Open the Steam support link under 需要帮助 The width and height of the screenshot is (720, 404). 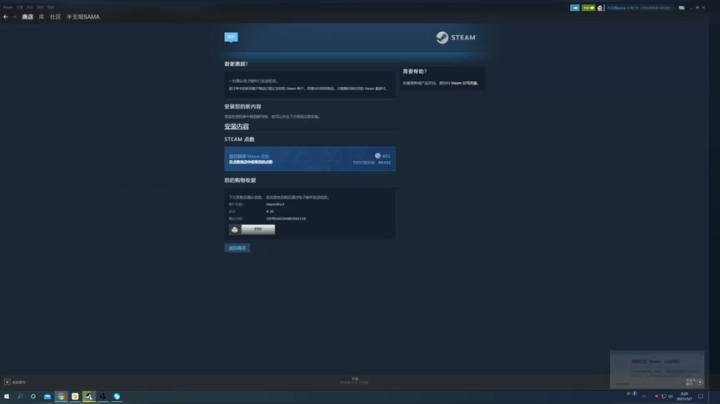point(464,83)
